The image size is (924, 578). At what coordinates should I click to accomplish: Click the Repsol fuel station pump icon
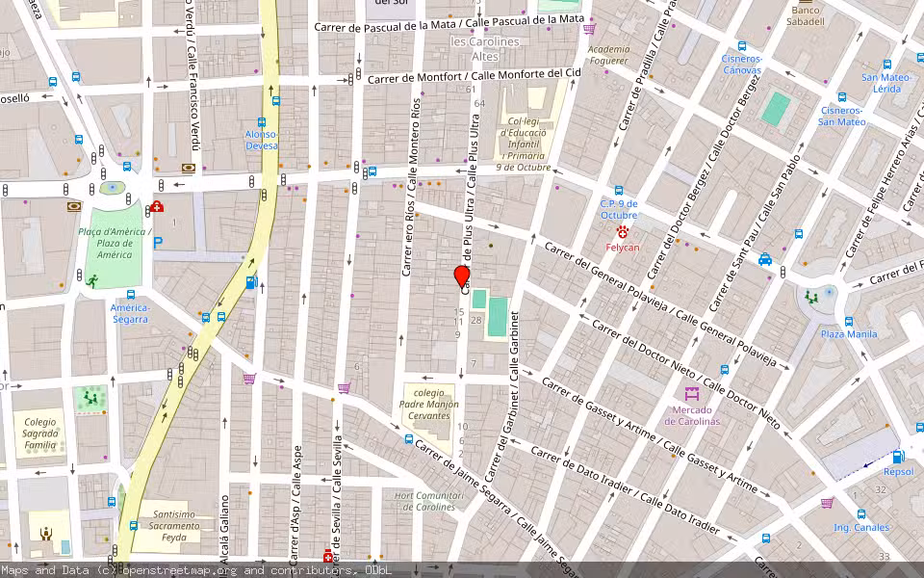(897, 458)
